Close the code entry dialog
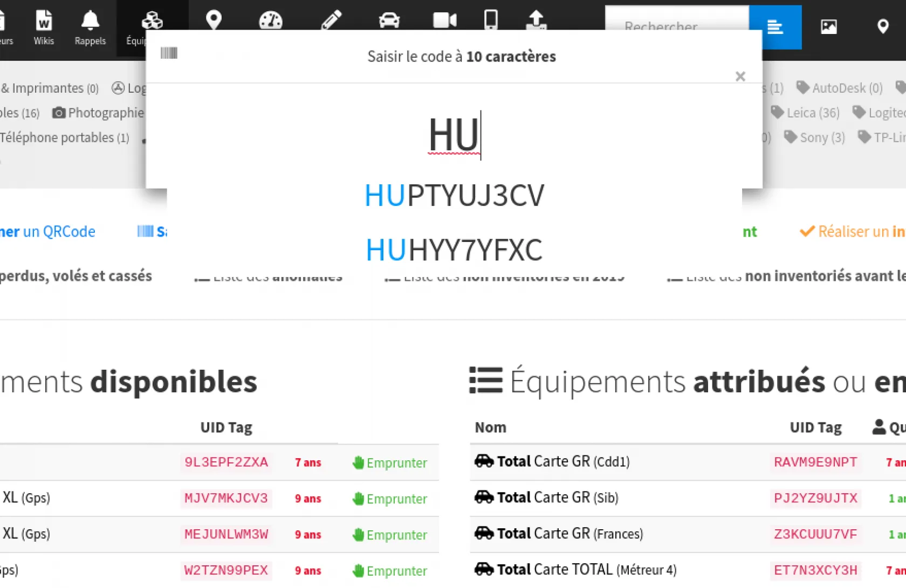 point(740,77)
